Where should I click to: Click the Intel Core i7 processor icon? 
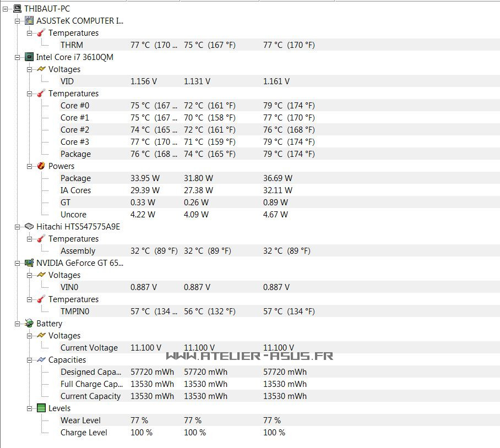[29, 57]
